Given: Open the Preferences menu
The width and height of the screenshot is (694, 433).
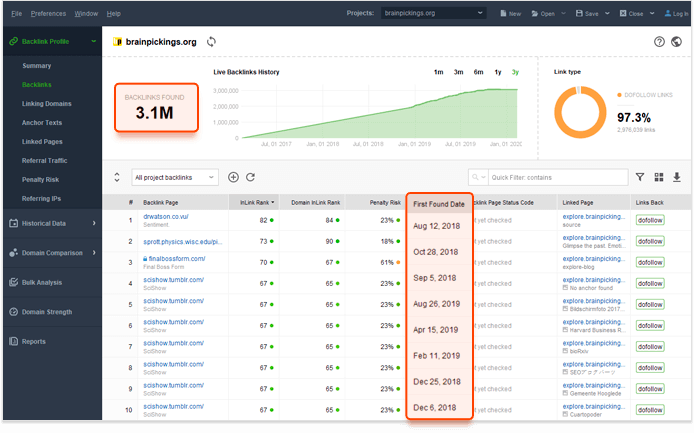Looking at the screenshot, I should pyautogui.click(x=47, y=14).
